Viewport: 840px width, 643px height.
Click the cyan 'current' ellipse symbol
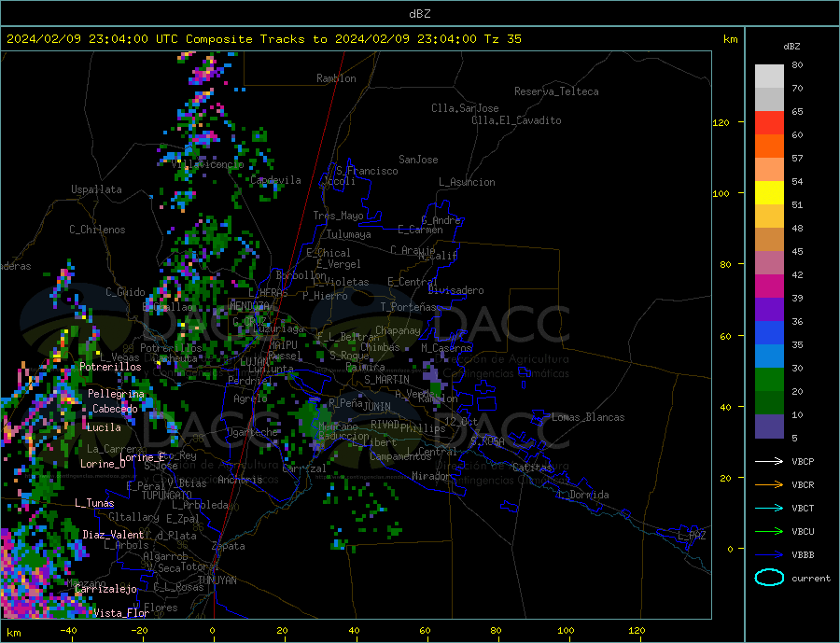point(769,578)
